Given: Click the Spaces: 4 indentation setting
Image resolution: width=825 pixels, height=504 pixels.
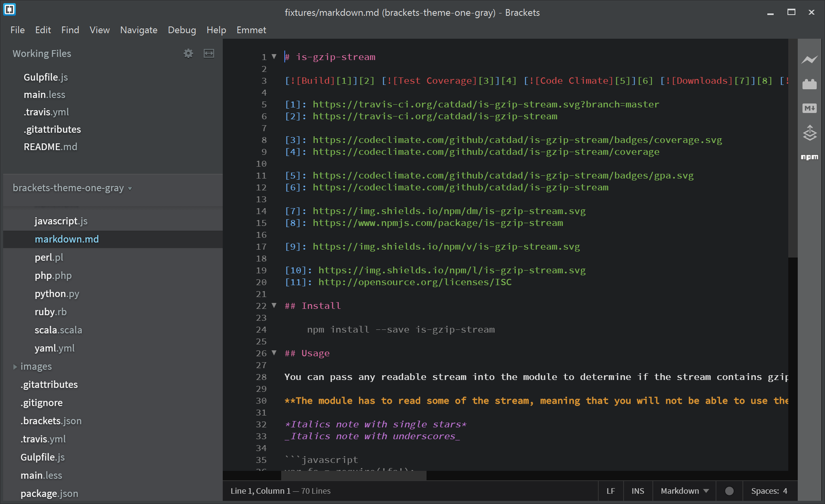Looking at the screenshot, I should (x=769, y=491).
